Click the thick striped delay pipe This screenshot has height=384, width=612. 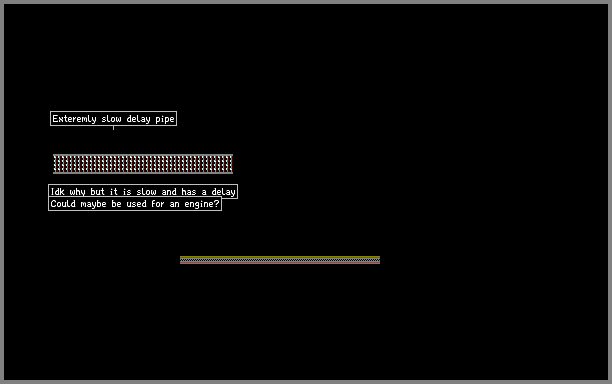(143, 164)
